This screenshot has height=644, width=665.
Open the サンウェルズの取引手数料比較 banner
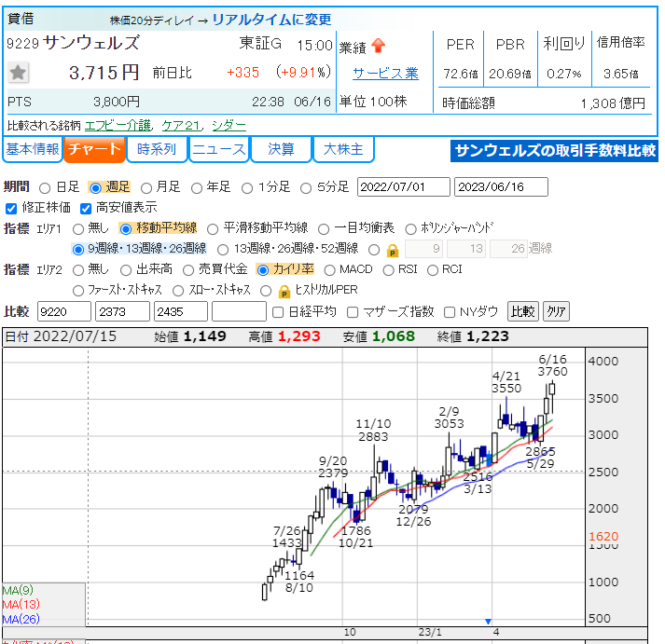pyautogui.click(x=554, y=150)
